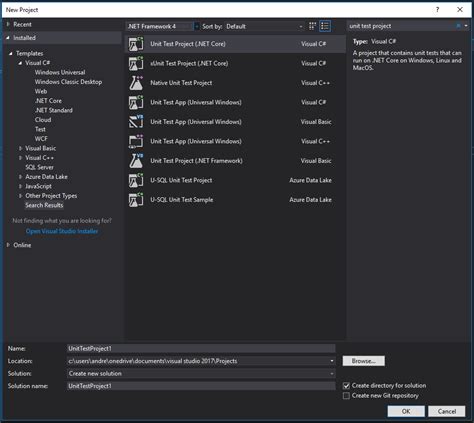Toggle Create directory for solution checkbox
474x423 pixels.
tap(346, 386)
